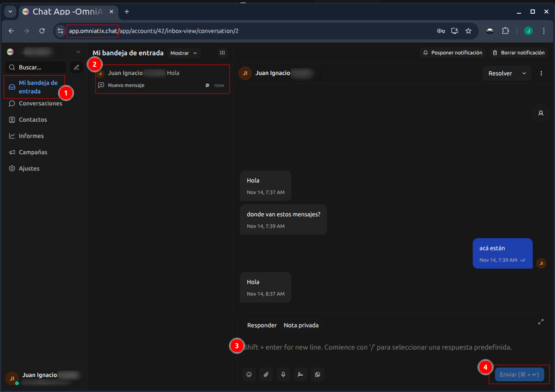Viewport: 555px width, 392px height.
Task: Open Contactos in the sidebar
Action: [33, 120]
